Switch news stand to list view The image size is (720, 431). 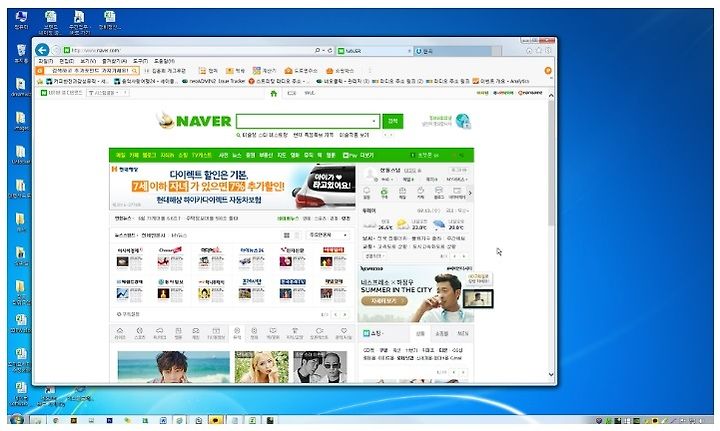(297, 235)
